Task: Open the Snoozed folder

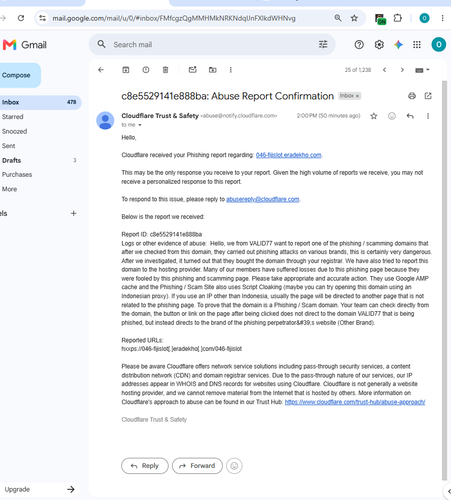Action: point(14,131)
